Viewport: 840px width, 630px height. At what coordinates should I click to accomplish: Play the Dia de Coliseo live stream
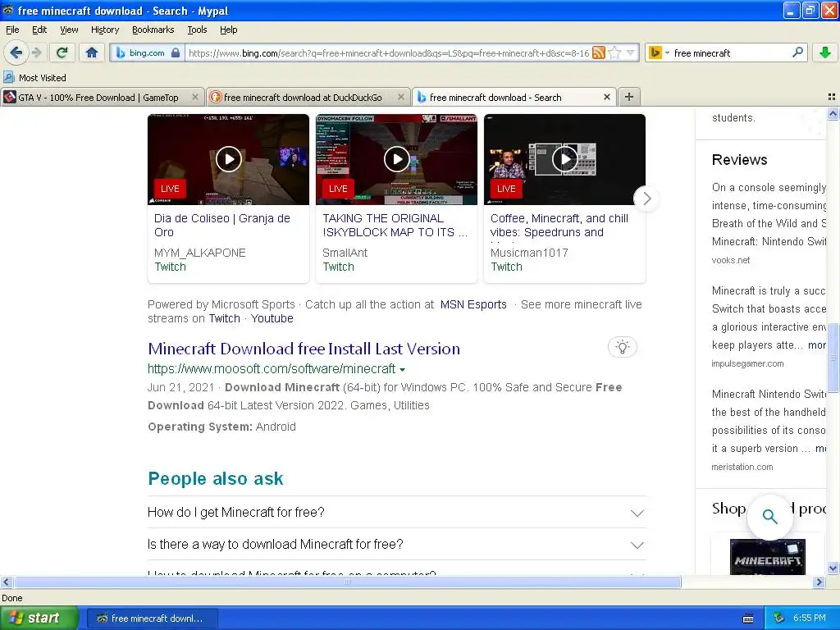pos(229,159)
